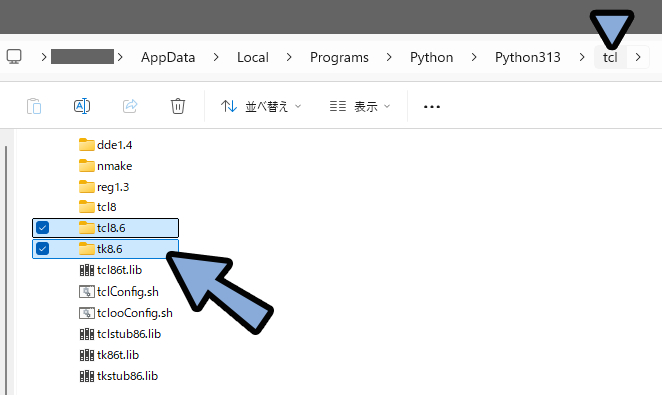Click the Delete trash can icon
Screen dimensions: 662x395
click(x=178, y=106)
